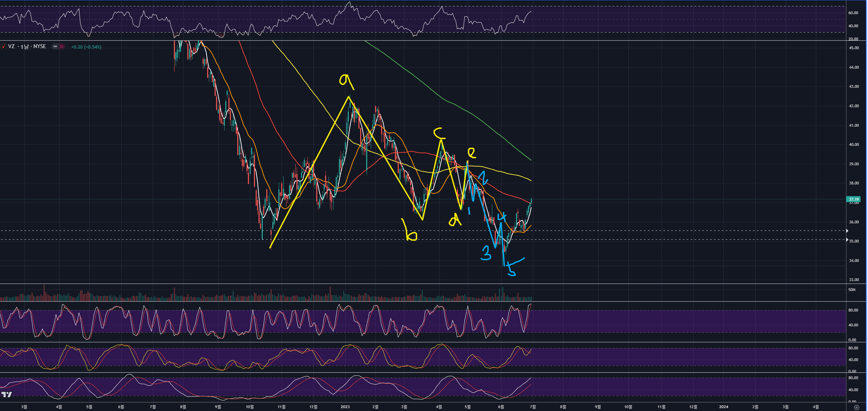Click the 2023 label on time axis
Screen dimensions: 868x411
tap(345, 407)
